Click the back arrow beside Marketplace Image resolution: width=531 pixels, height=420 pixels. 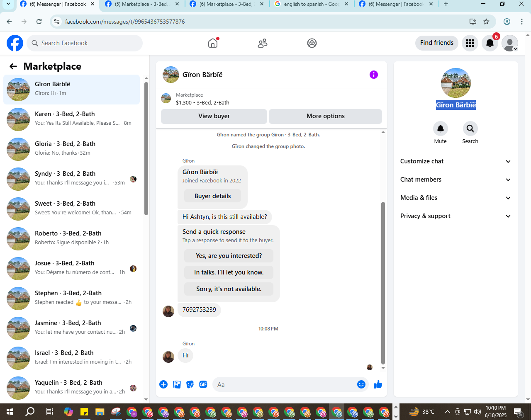(x=13, y=66)
